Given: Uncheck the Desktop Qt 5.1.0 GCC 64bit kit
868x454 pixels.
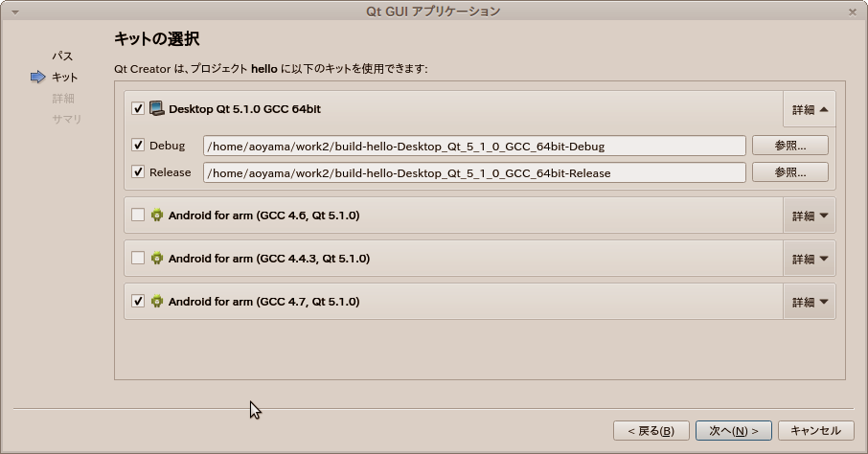Looking at the screenshot, I should pyautogui.click(x=138, y=108).
